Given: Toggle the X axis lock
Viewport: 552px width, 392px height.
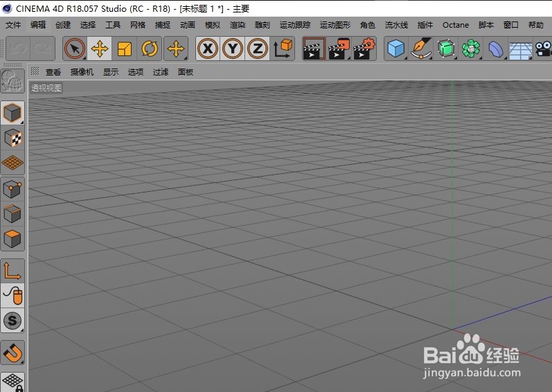Looking at the screenshot, I should (208, 48).
